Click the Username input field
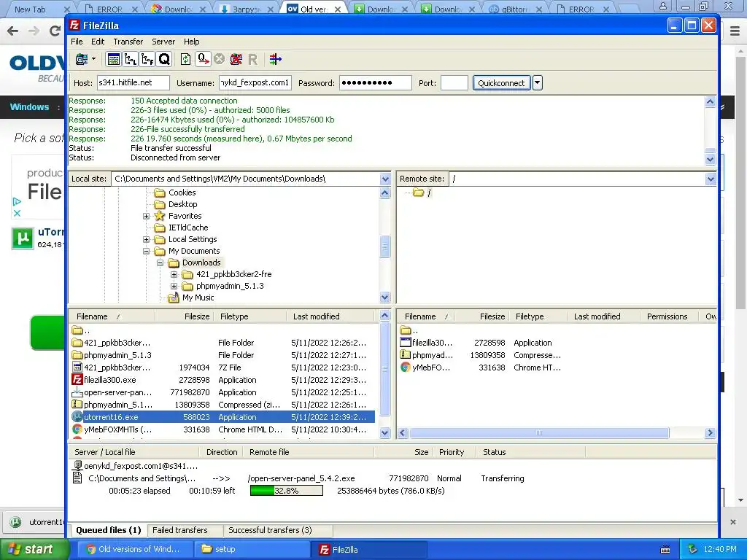Image resolution: width=747 pixels, height=560 pixels. 255,82
